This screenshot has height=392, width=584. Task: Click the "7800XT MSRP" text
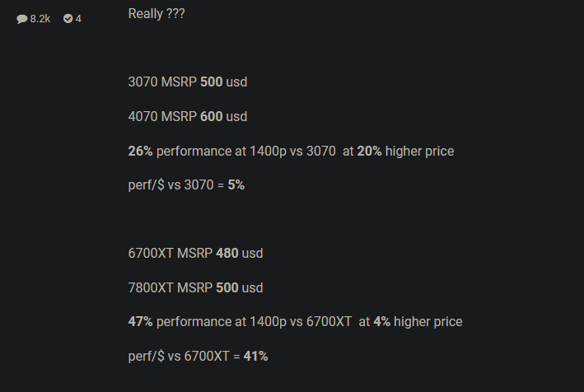point(171,288)
